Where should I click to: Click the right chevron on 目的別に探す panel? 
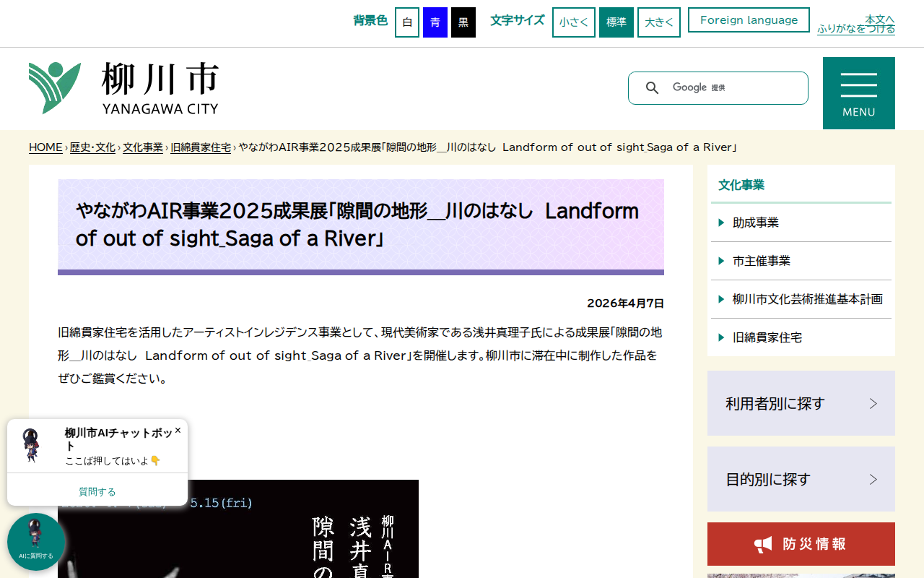tap(874, 478)
